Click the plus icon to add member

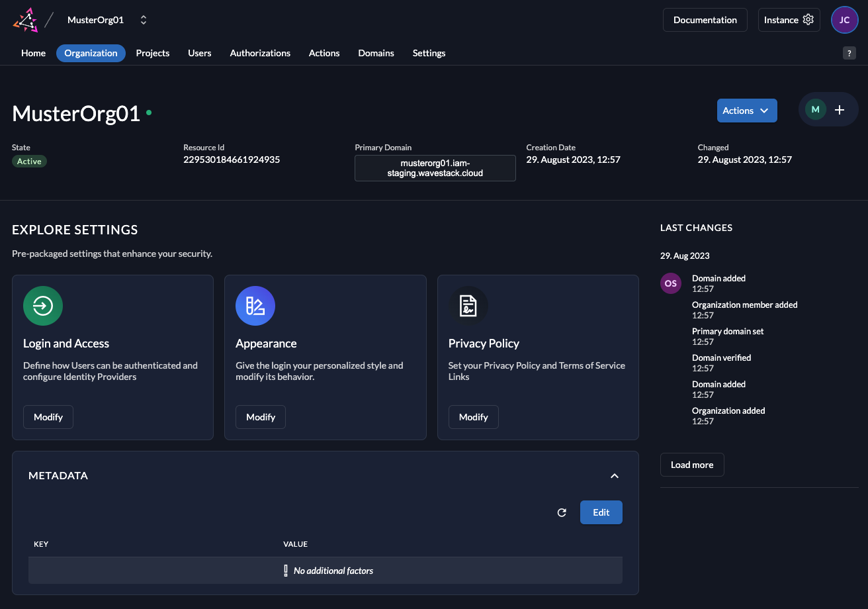point(840,110)
